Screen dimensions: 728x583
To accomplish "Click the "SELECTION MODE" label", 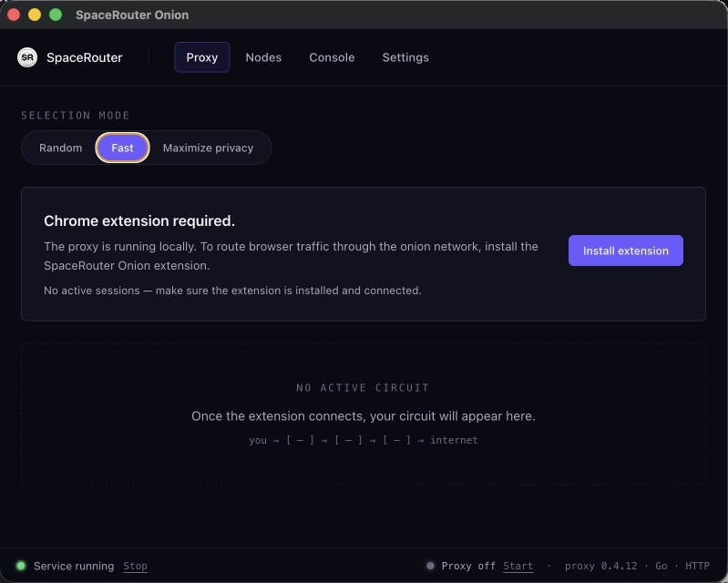I will pos(76,115).
